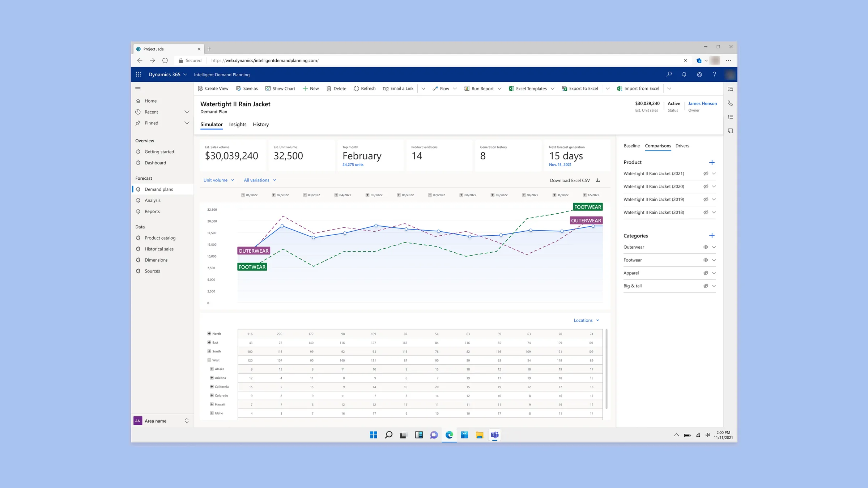Viewport: 868px width, 488px height.
Task: Open the help question mark icon
Action: coord(714,74)
